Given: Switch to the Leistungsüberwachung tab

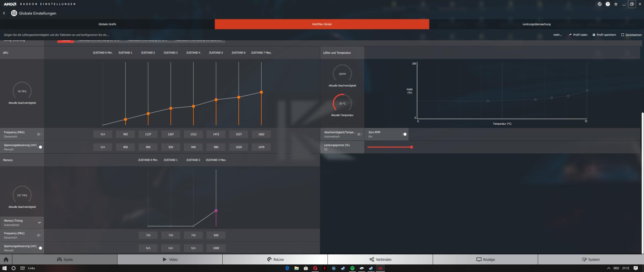Looking at the screenshot, I should (536, 24).
